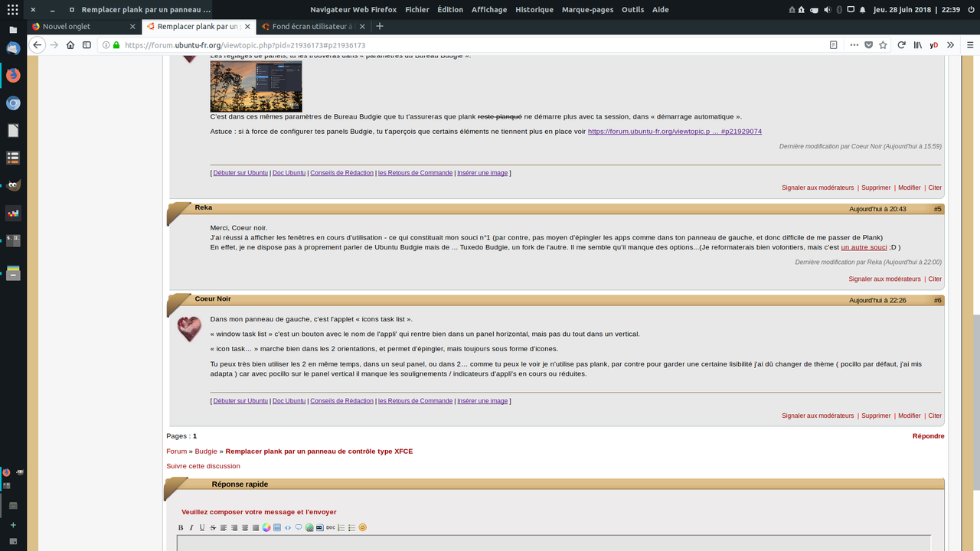Open the applications grid in top-left corner
This screenshot has height=551, width=980.
pos(12,10)
